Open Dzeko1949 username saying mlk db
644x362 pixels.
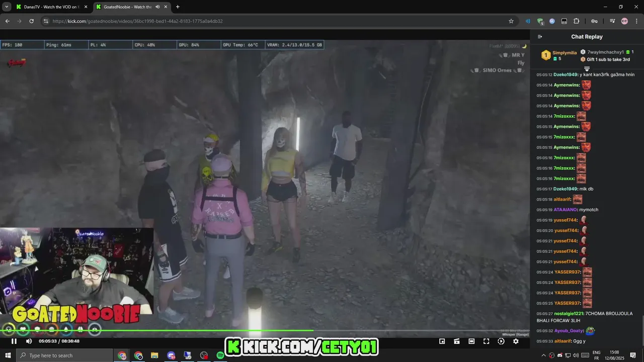[566, 189]
